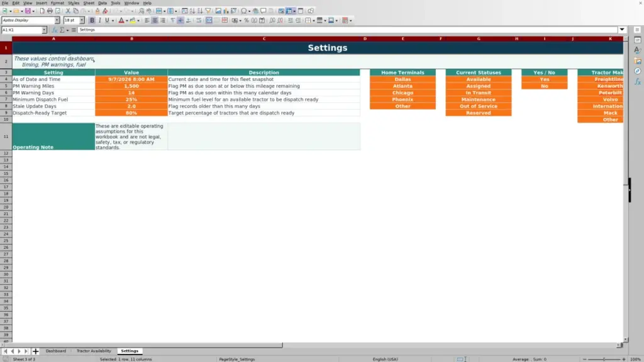The image size is (644, 362).
Task: Expand the Font Name dropdown
Action: tap(57, 20)
